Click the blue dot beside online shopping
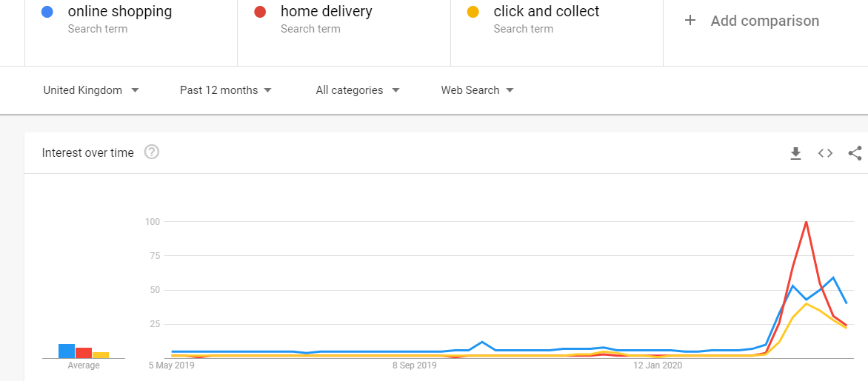This screenshot has height=381, width=868. [47, 12]
